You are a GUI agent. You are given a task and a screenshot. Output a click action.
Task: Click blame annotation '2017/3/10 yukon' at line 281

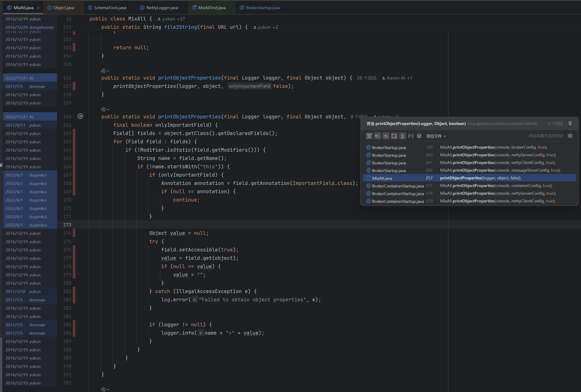pyautogui.click(x=30, y=292)
